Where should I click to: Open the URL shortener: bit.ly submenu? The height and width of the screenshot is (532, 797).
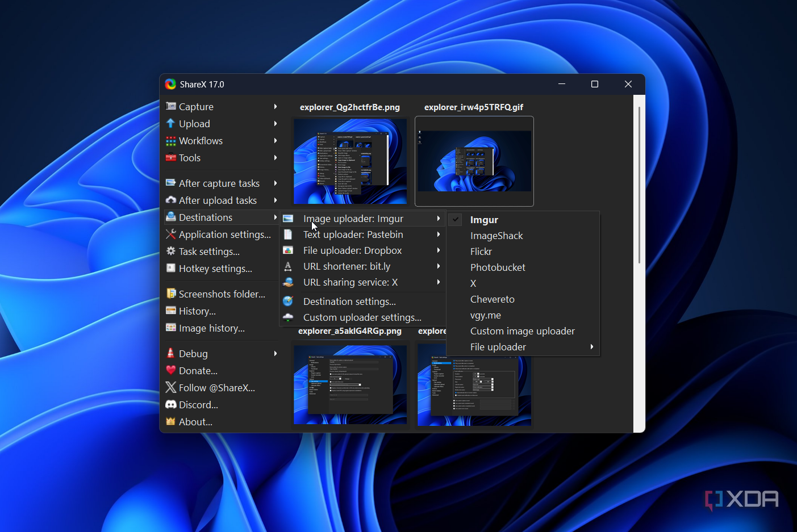[x=362, y=266]
